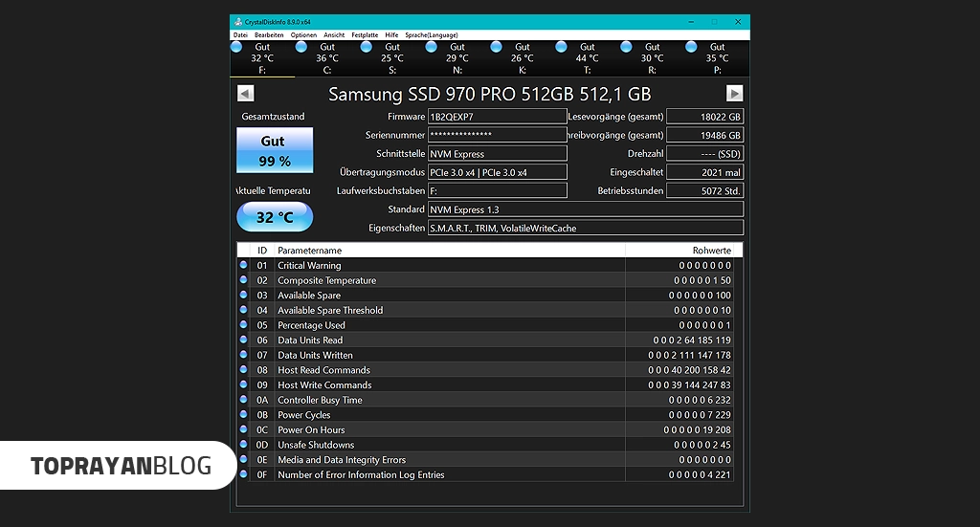Select the Percentage Used row
Image resolution: width=980 pixels, height=527 pixels.
coord(484,325)
